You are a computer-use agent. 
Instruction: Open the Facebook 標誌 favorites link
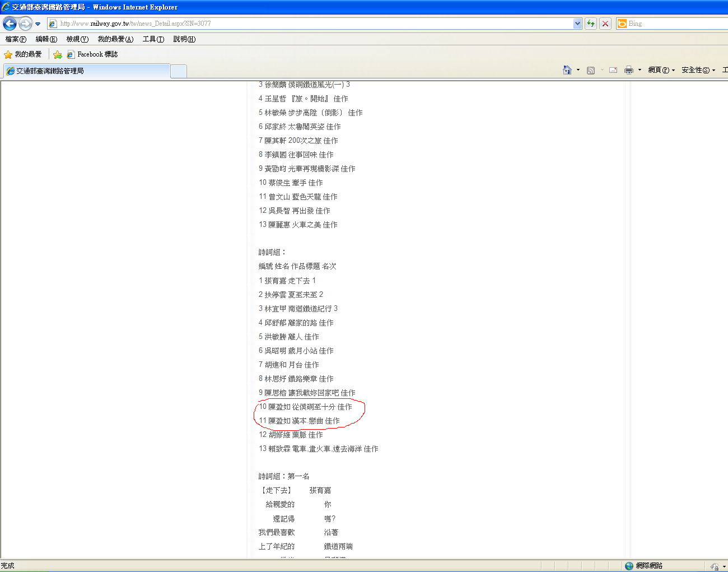[92, 54]
